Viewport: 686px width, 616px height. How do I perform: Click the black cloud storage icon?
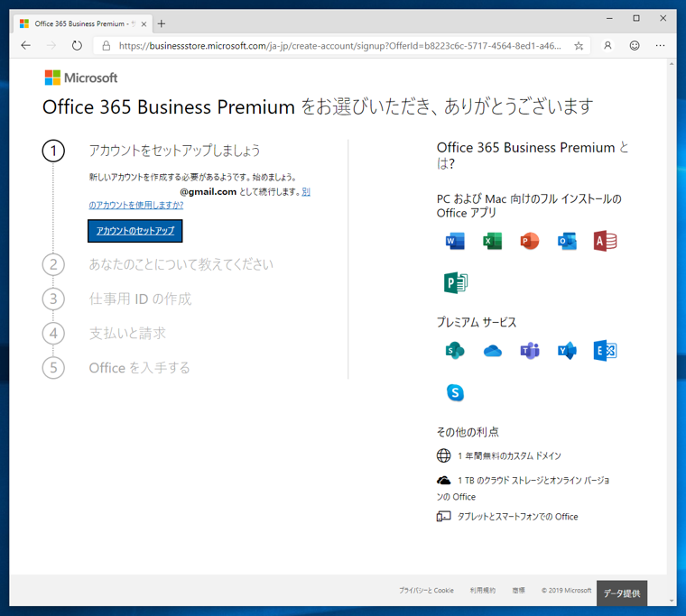click(443, 481)
